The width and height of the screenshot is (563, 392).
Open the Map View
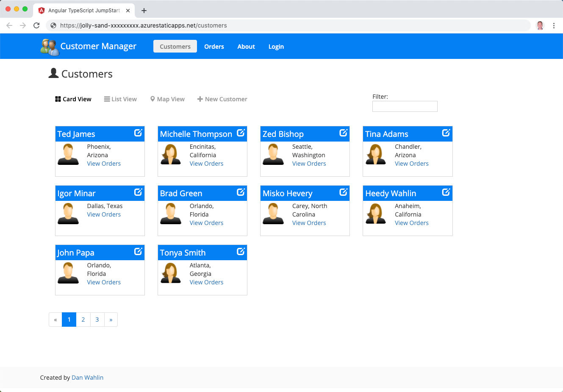point(167,99)
